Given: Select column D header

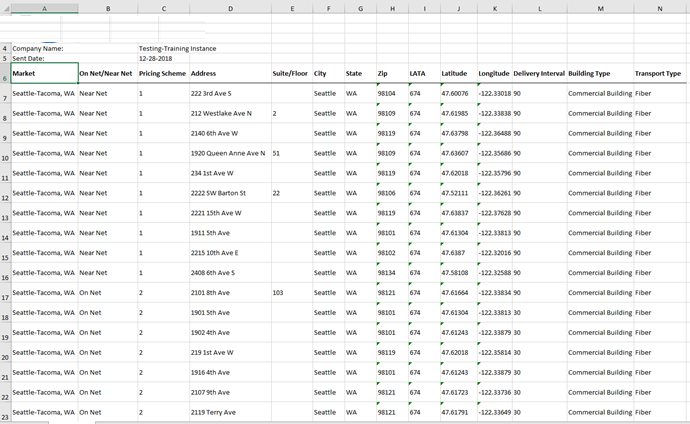Looking at the screenshot, I should pyautogui.click(x=229, y=8).
